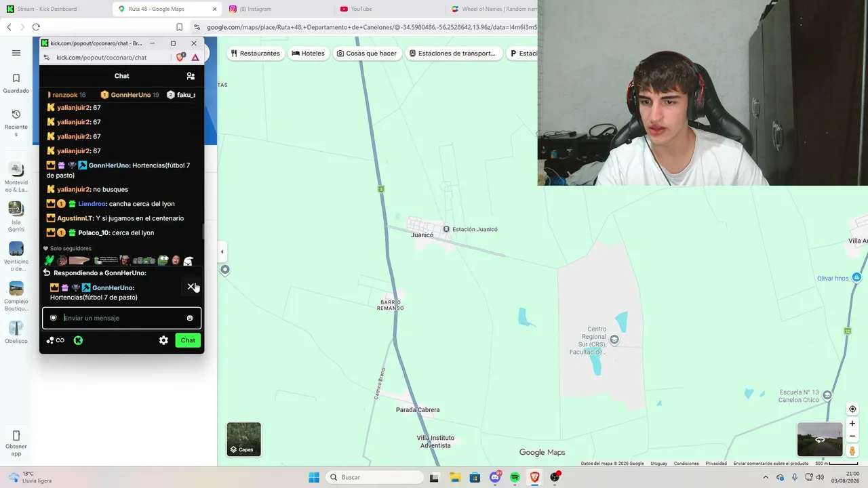Send message with green Chat button
The height and width of the screenshot is (488, 868).
[188, 340]
